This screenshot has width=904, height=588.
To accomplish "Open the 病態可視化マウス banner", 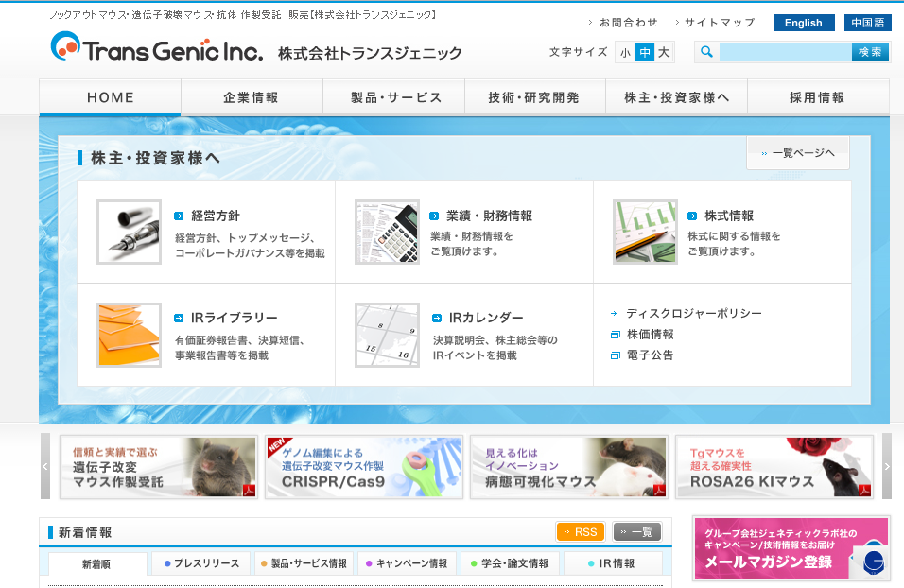I will [x=569, y=467].
